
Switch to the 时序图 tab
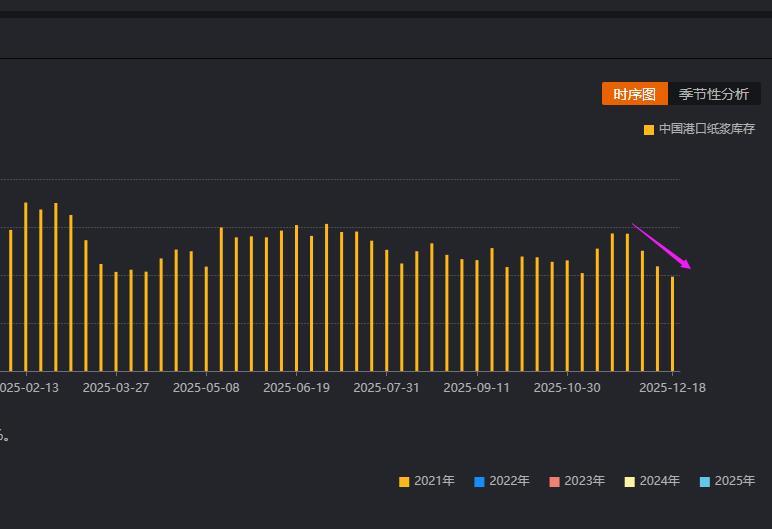click(x=635, y=94)
